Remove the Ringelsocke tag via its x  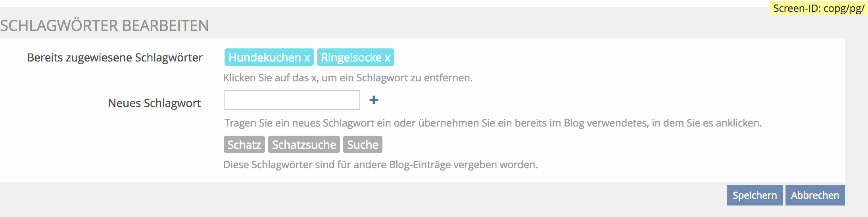pos(388,58)
